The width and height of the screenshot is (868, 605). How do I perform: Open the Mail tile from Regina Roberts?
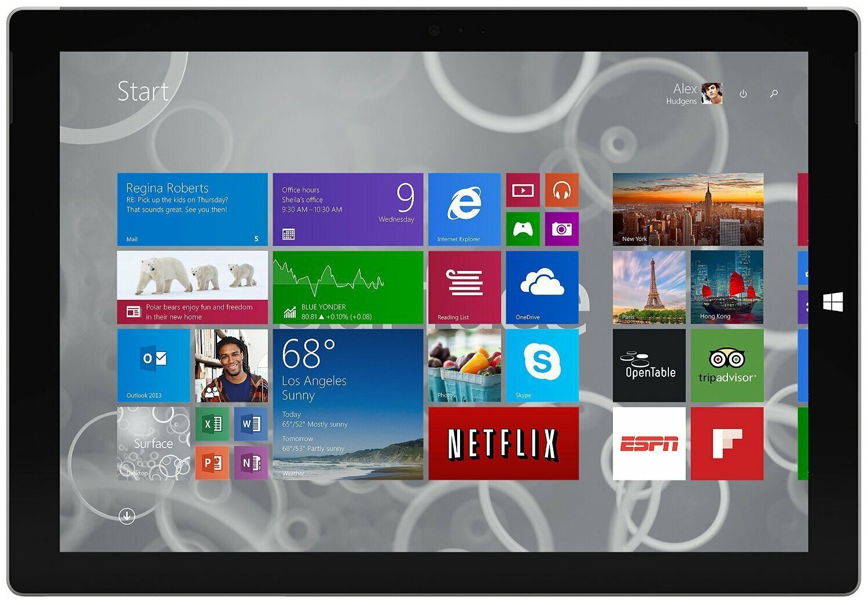point(192,210)
